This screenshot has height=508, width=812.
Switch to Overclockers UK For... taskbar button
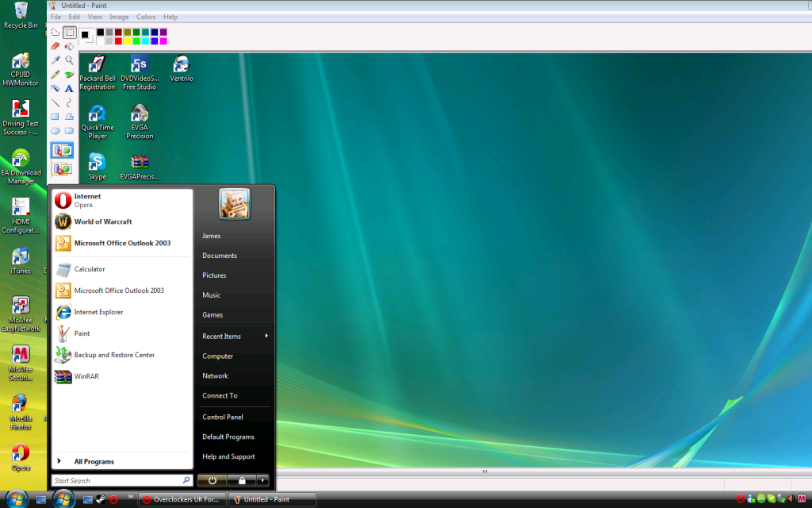(182, 500)
